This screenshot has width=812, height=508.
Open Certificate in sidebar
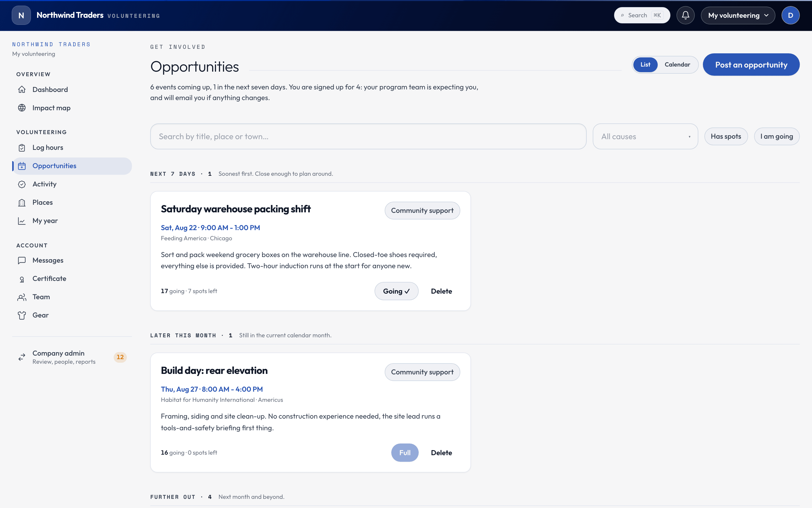click(72, 279)
